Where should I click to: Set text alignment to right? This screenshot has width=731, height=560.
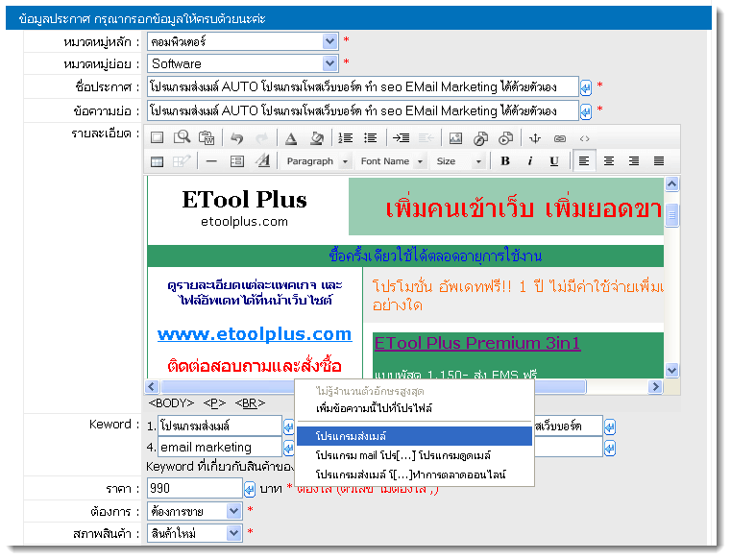[634, 161]
